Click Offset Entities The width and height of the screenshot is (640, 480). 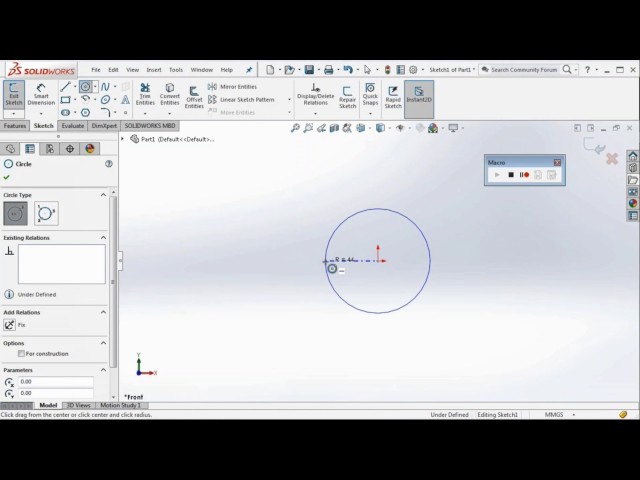[194, 97]
